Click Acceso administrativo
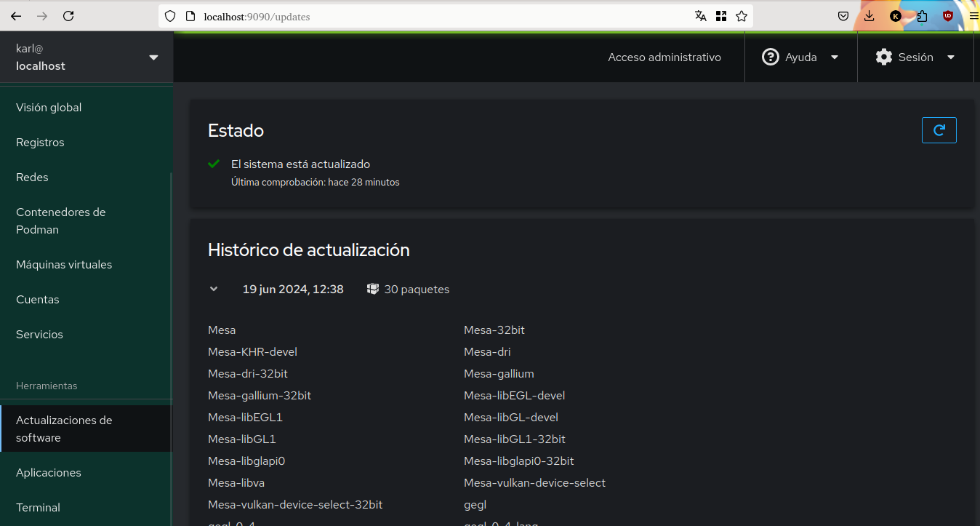Screen dimensions: 980x526 point(664,57)
